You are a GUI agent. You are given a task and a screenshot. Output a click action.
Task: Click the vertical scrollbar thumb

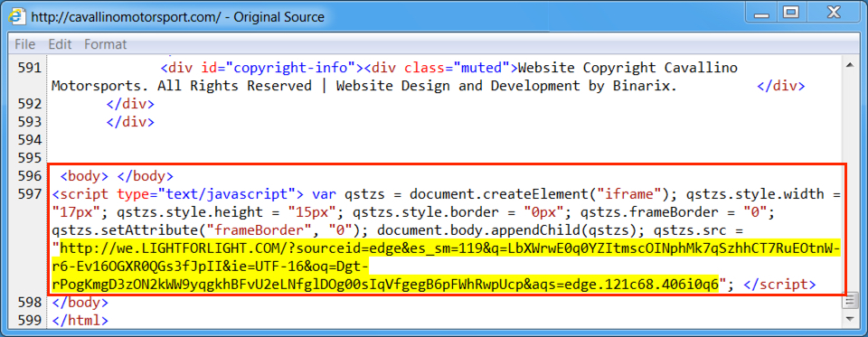[x=849, y=302]
